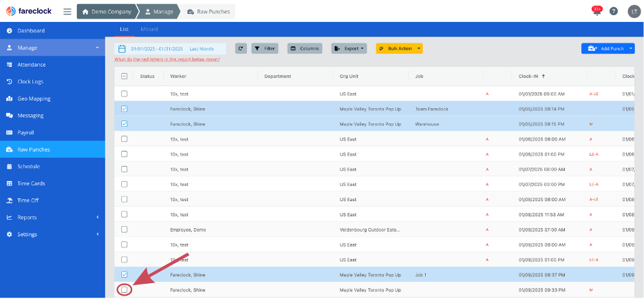Screen dimensions: 644x299
Task: Click the 01/08/2025 08:00 AM clock-in cell
Action: point(541,200)
